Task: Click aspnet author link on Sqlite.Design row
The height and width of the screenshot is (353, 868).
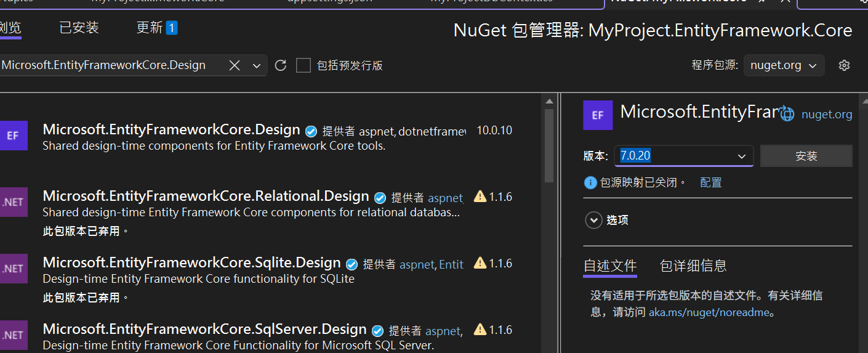Action: pos(417,265)
